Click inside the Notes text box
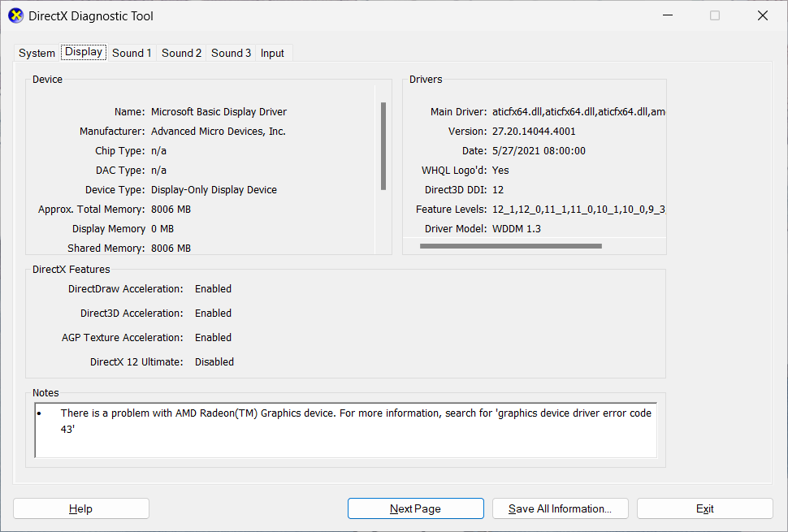Screen dimensions: 788x532 pos(346,430)
